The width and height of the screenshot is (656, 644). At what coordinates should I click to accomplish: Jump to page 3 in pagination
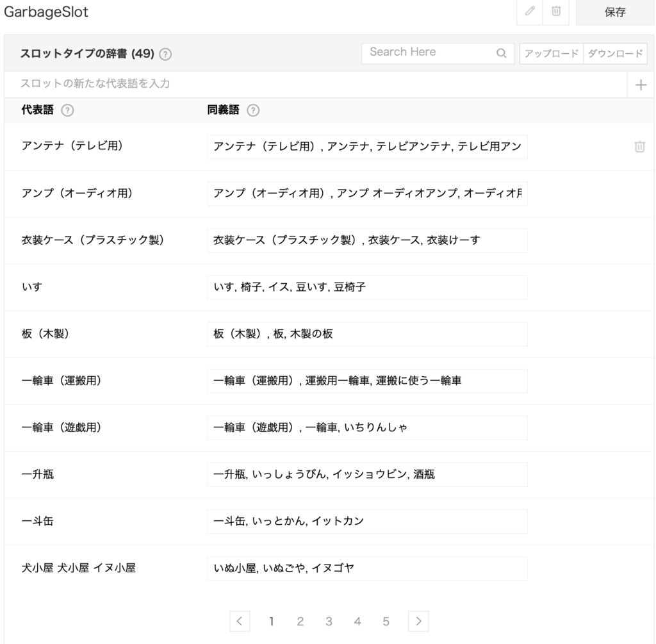pos(329,621)
